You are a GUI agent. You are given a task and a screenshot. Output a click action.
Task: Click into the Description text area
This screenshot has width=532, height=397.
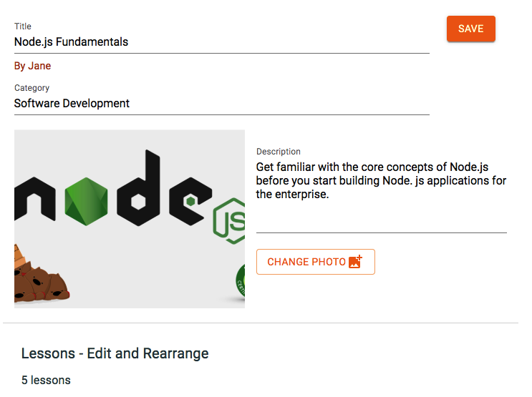(381, 180)
